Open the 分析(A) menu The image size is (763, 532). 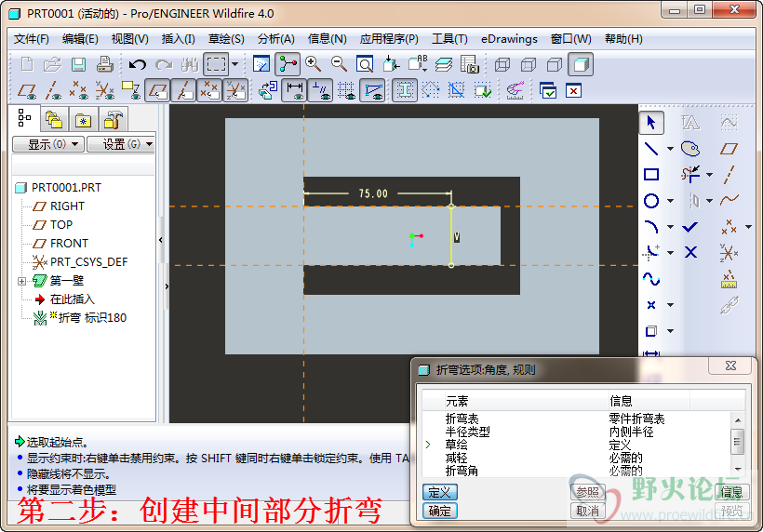pyautogui.click(x=276, y=39)
